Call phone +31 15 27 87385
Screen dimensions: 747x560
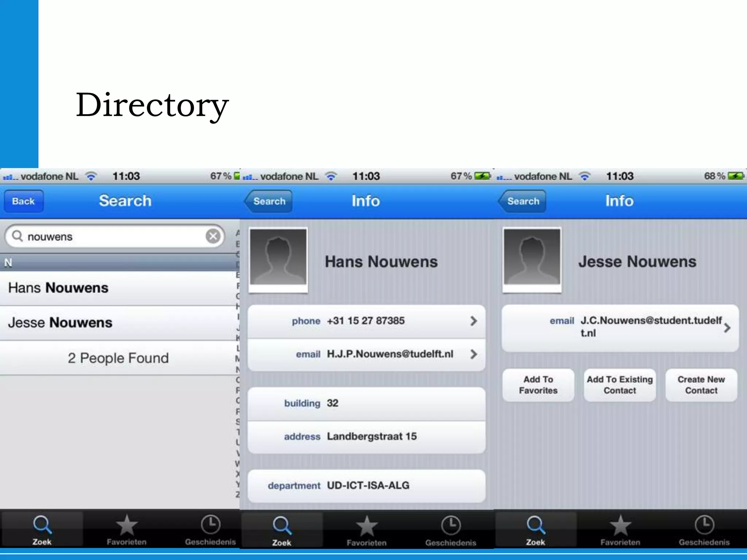pyautogui.click(x=367, y=321)
